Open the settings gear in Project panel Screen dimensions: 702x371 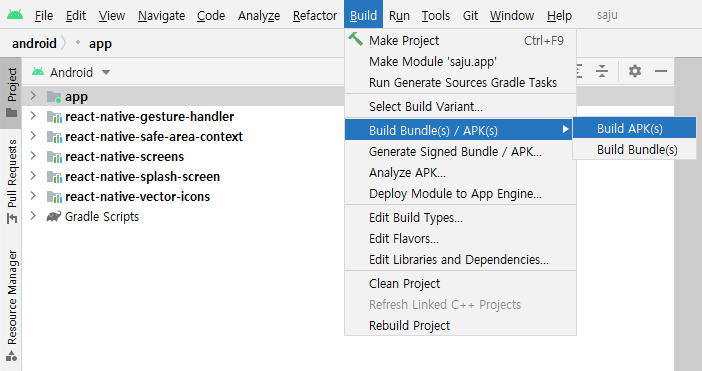pyautogui.click(x=634, y=71)
